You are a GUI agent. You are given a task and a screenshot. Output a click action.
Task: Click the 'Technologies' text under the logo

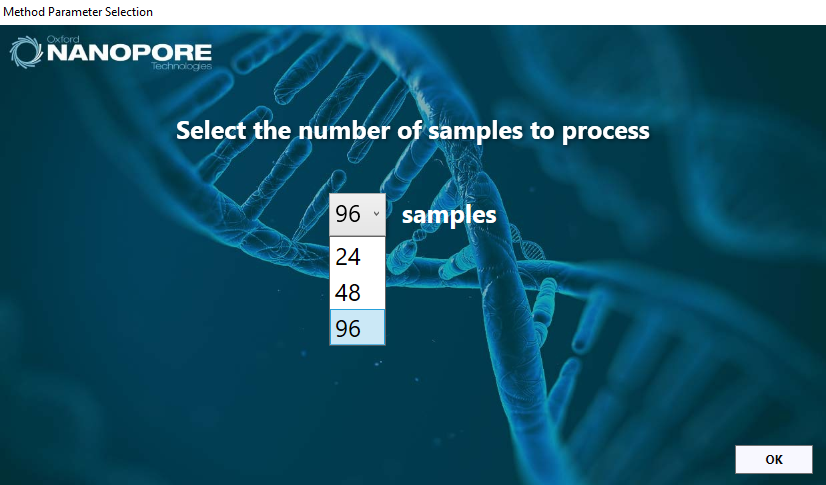pos(181,66)
